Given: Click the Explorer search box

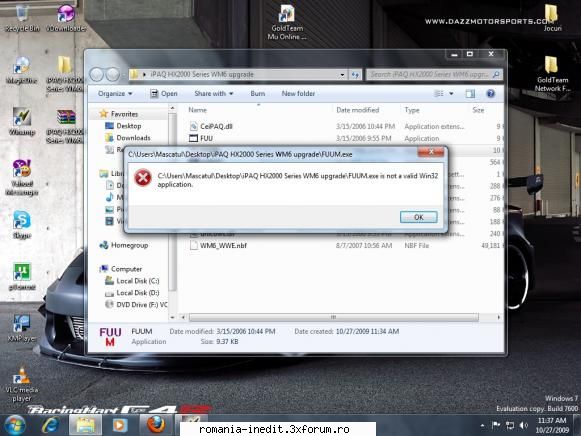Looking at the screenshot, I should click(434, 74).
